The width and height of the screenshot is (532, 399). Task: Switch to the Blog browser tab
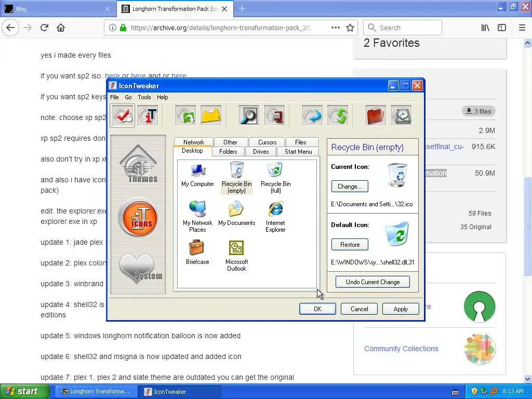[58, 9]
